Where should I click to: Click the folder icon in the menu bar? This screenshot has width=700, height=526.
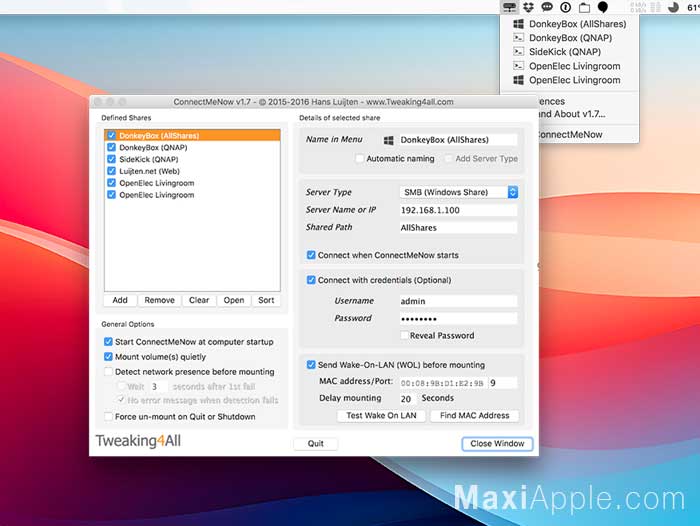[x=584, y=7]
